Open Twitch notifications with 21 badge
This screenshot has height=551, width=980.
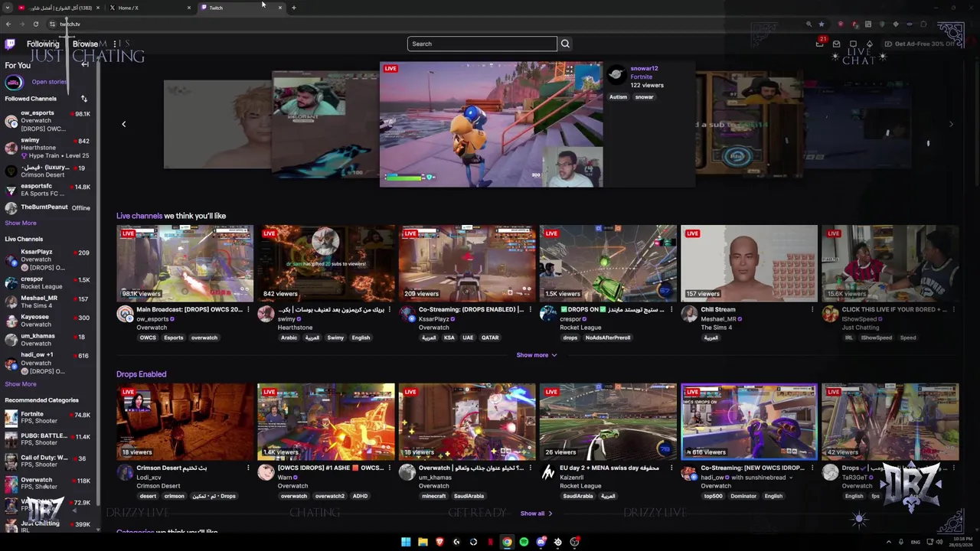point(819,44)
